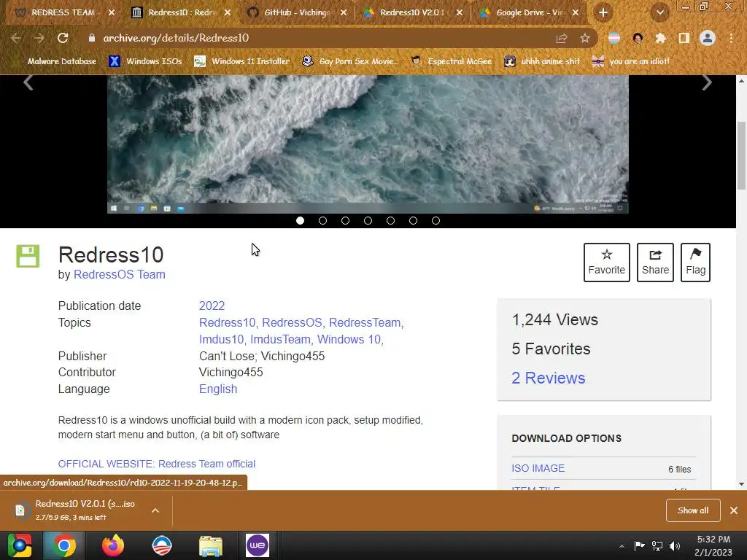Click the Redress10 desktop screenshot image
The width and height of the screenshot is (747, 560).
pos(368,144)
